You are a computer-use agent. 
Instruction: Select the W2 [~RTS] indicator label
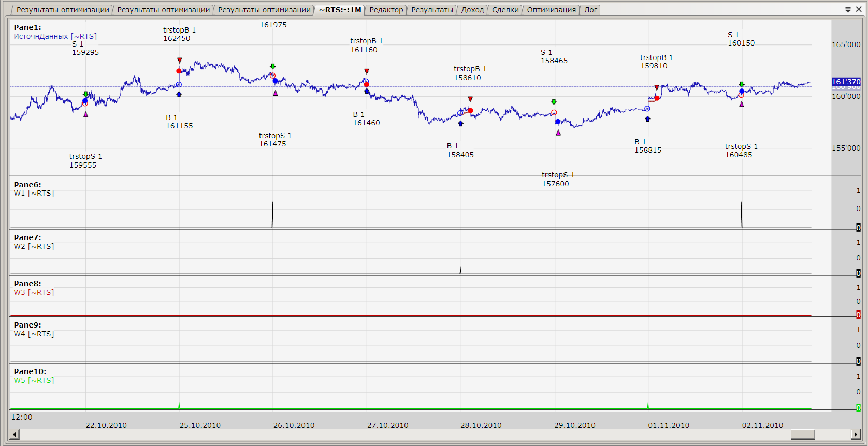(34, 246)
